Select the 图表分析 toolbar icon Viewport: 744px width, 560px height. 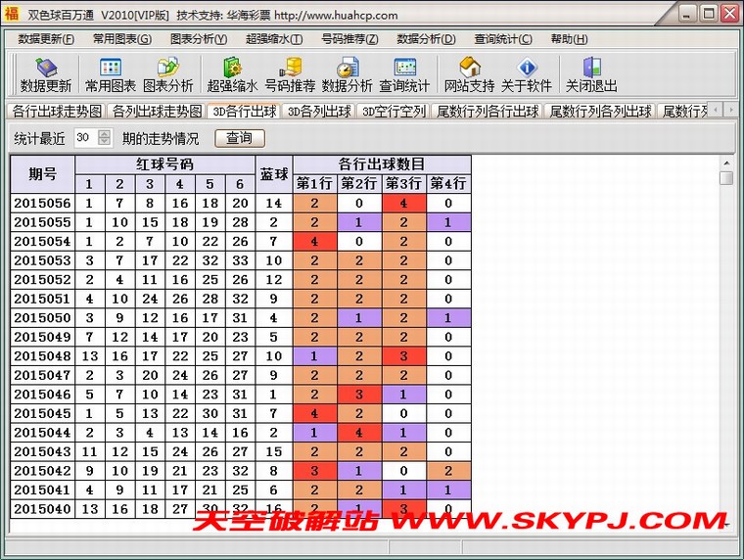pyautogui.click(x=168, y=74)
